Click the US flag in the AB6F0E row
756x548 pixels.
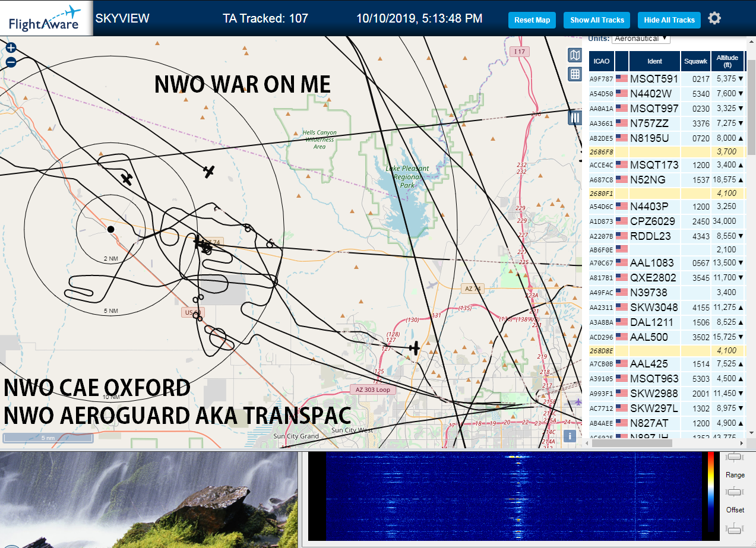(621, 249)
